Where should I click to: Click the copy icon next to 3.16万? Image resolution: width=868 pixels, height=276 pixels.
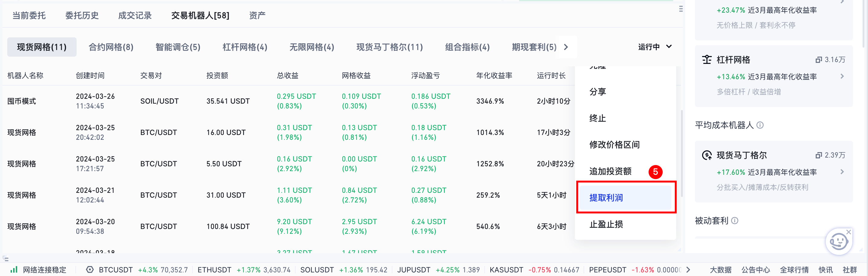pos(819,60)
